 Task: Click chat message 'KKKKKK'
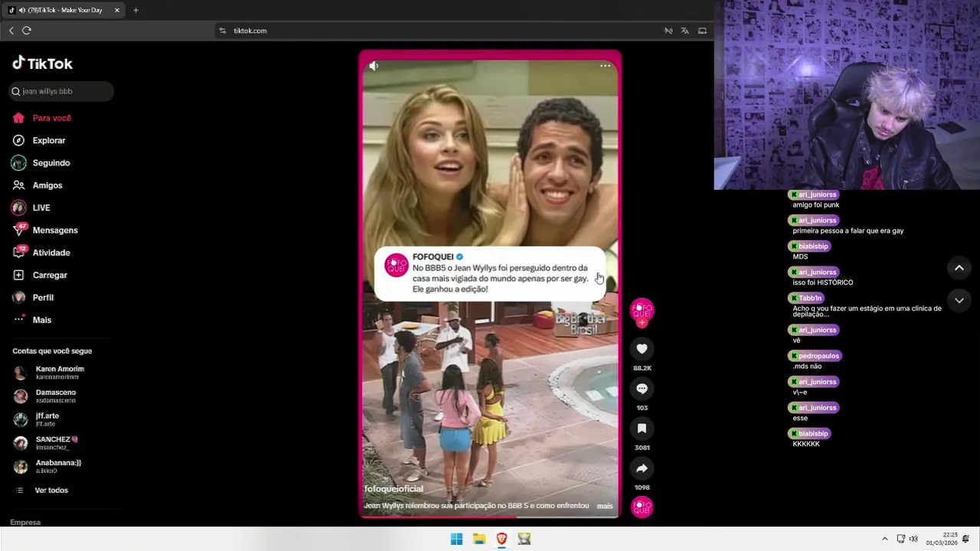pyautogui.click(x=806, y=444)
